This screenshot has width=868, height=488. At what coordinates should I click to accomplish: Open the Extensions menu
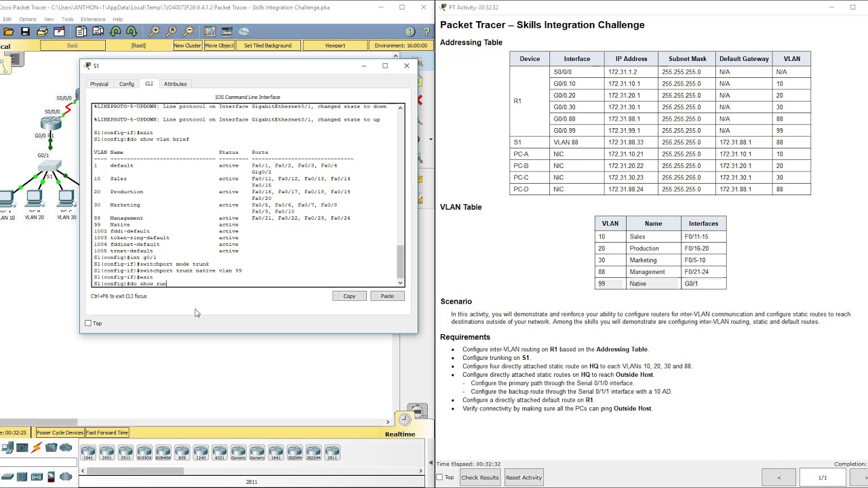pos(93,19)
